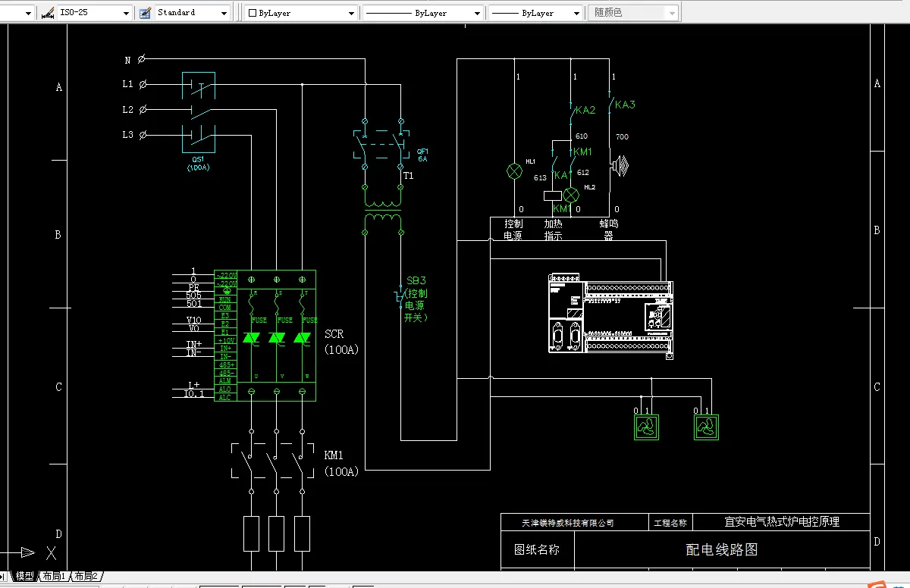Image resolution: width=910 pixels, height=588 pixels.
Task: Click the L2 terminal label
Action: pos(127,110)
